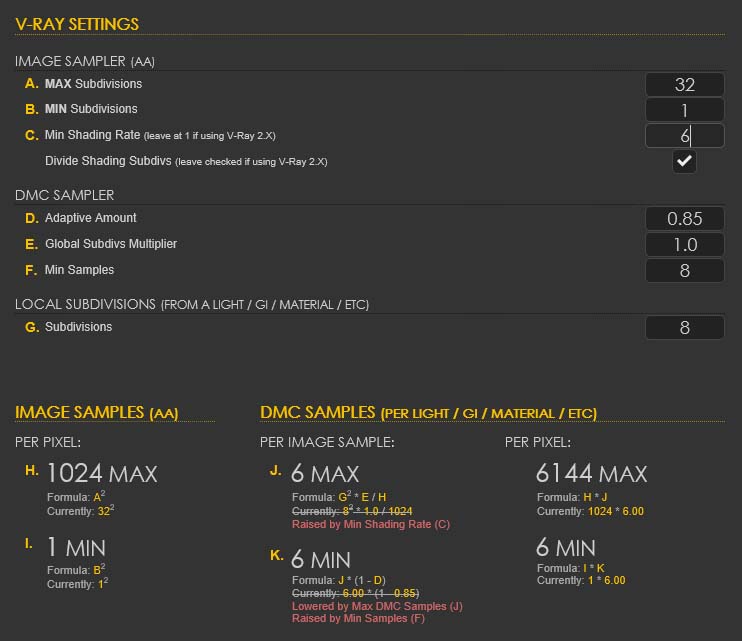Uncheck the Divide Shading Subdivs checkbox
This screenshot has width=742, height=641.
tap(684, 161)
